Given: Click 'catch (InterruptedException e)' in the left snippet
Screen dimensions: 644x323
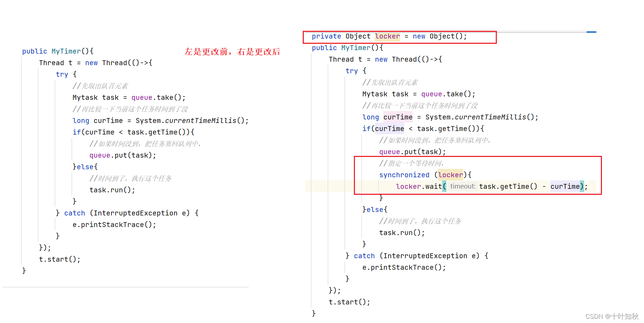Looking at the screenshot, I should (127, 213).
